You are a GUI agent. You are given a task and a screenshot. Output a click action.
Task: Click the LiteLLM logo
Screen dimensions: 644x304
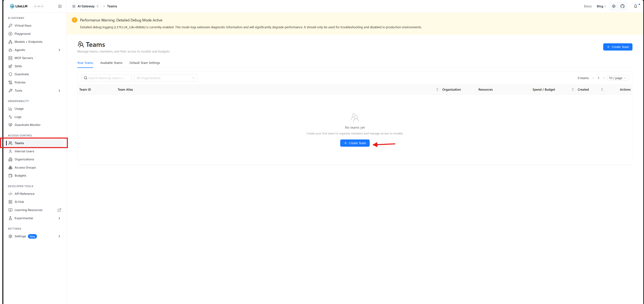click(x=19, y=6)
